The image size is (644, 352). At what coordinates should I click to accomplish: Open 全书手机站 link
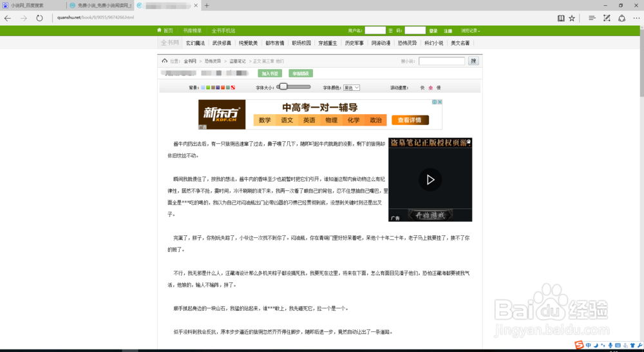(x=223, y=30)
